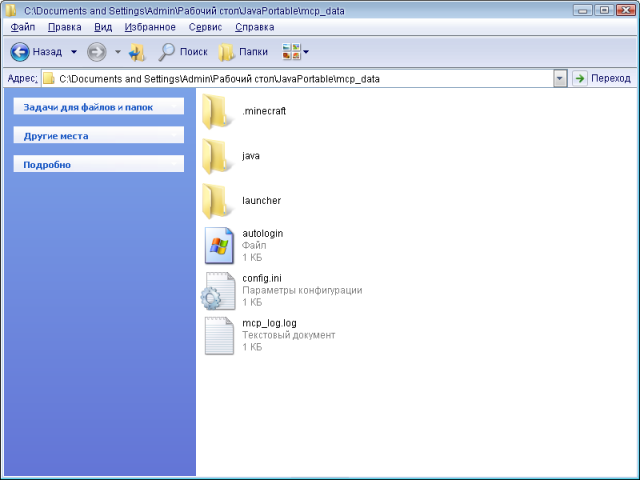640x480 pixels.
Task: Expand the 'Другие места' panel
Action: pos(98,135)
